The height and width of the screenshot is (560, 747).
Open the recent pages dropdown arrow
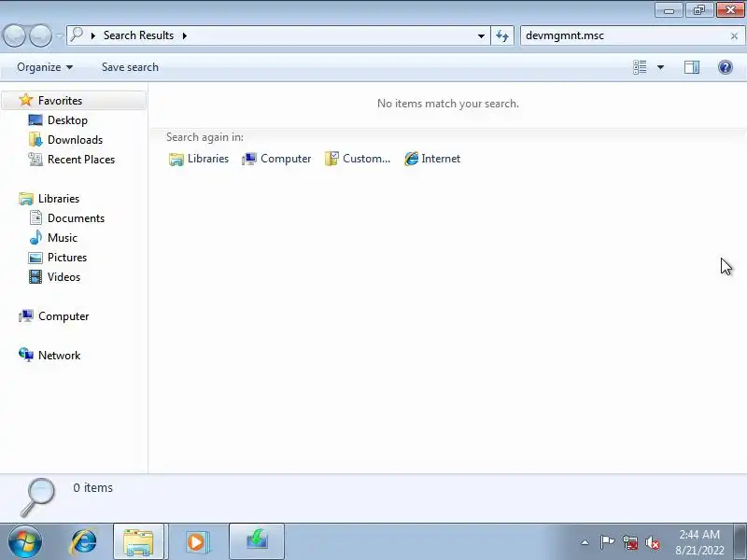pyautogui.click(x=60, y=35)
